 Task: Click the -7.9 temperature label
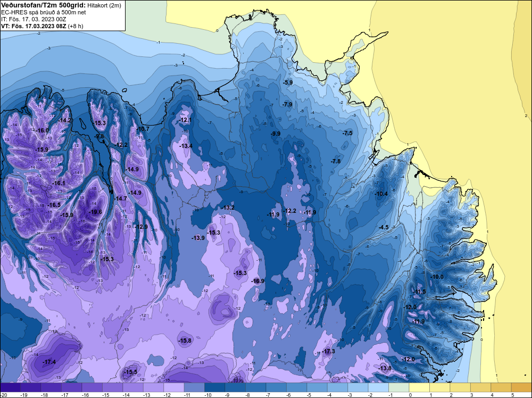[x=288, y=104]
